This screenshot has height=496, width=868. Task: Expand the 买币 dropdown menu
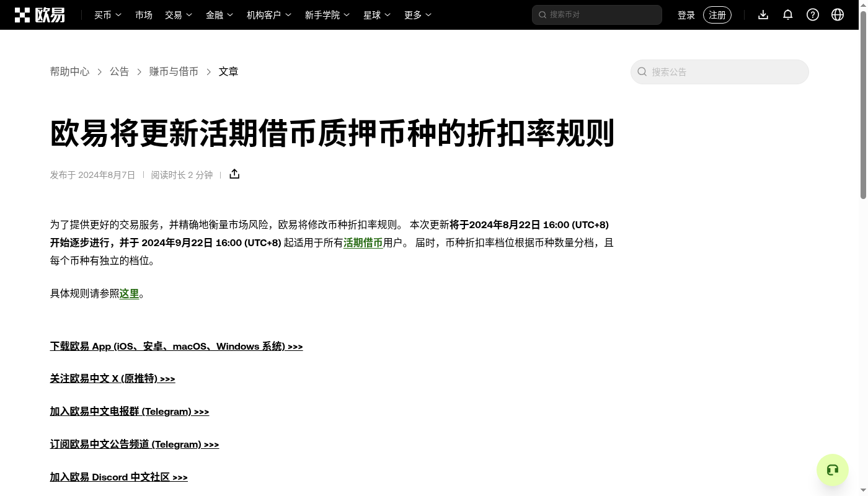tap(108, 15)
